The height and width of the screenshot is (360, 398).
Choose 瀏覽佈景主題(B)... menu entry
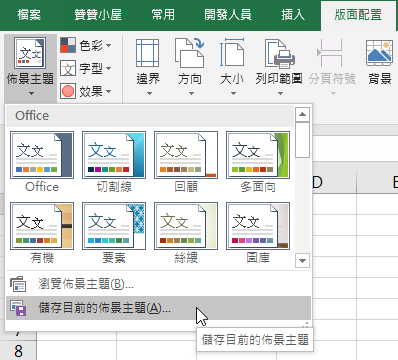point(159,284)
